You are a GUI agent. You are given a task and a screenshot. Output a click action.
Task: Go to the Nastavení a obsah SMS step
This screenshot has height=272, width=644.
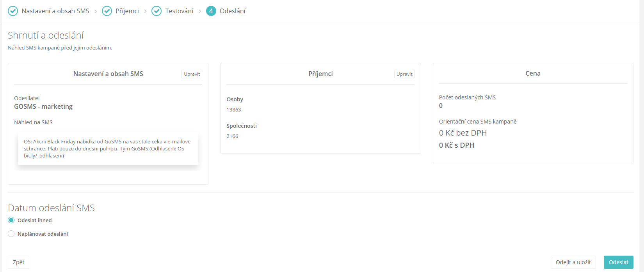(x=55, y=11)
